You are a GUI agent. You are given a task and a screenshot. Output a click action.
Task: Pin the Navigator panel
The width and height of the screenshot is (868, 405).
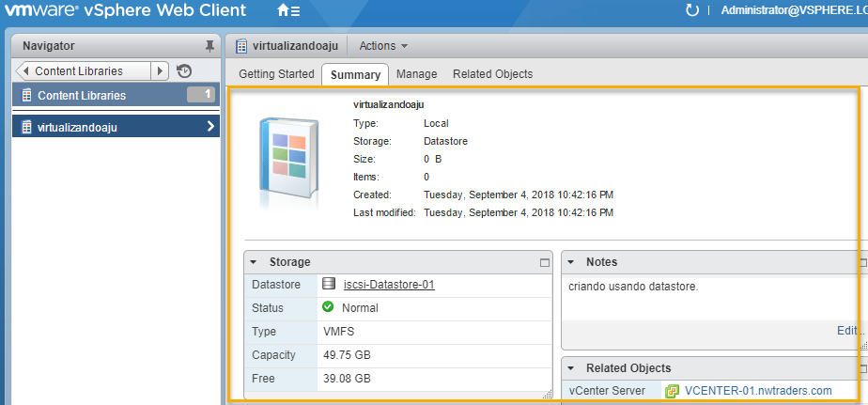209,45
